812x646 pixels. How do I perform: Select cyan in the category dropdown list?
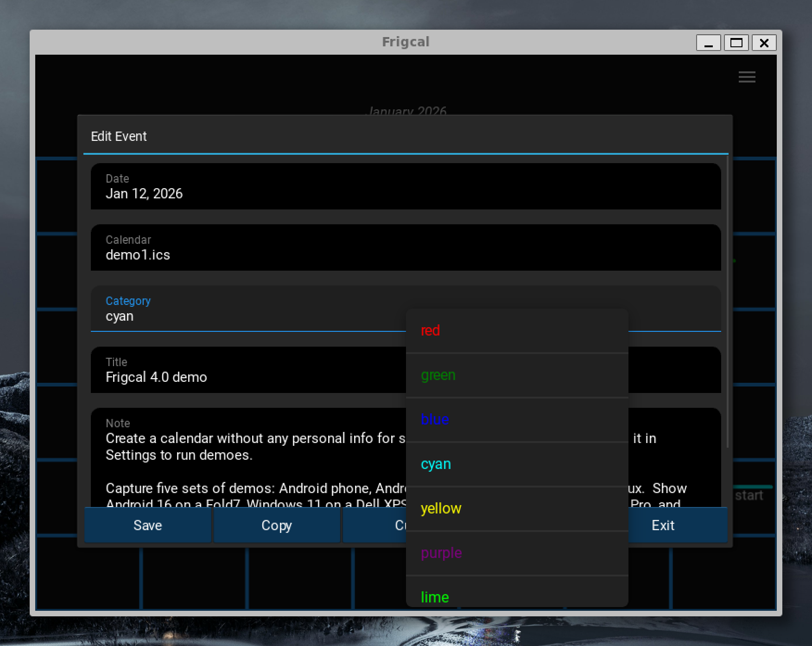click(517, 464)
